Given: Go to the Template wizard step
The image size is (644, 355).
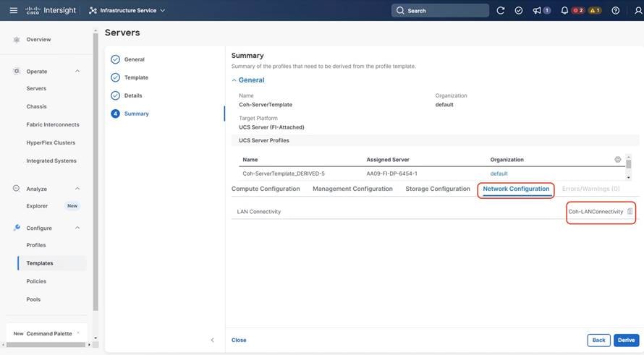Looking at the screenshot, I should point(136,77).
